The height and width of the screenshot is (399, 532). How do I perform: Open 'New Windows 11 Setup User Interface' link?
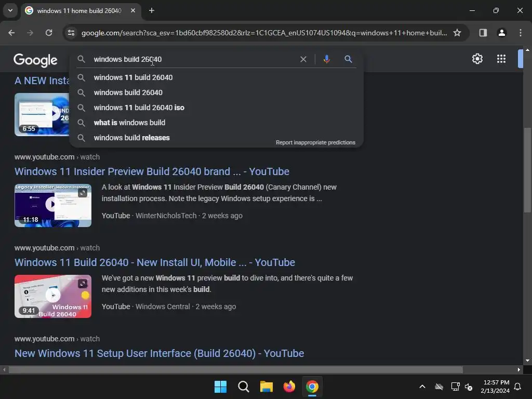coord(159,353)
